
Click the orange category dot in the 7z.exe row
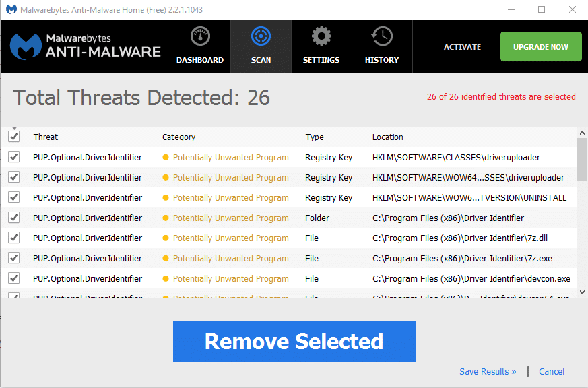166,258
